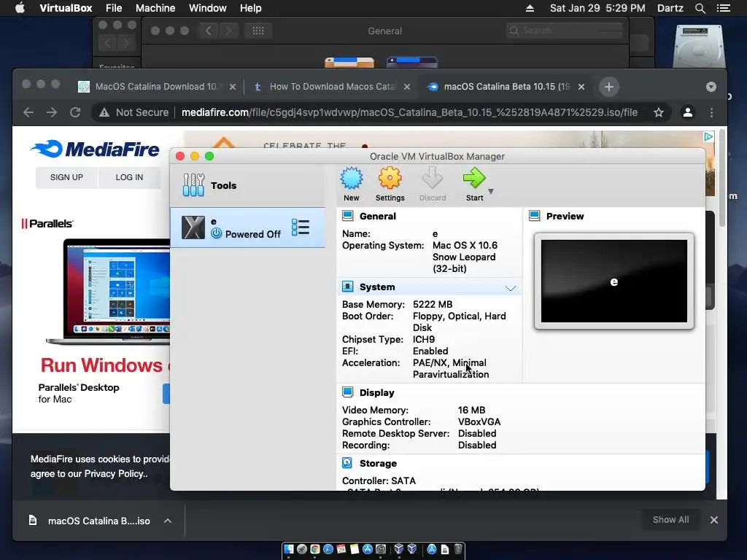
Task: Open the VirtualBox app menu
Action: point(66,8)
